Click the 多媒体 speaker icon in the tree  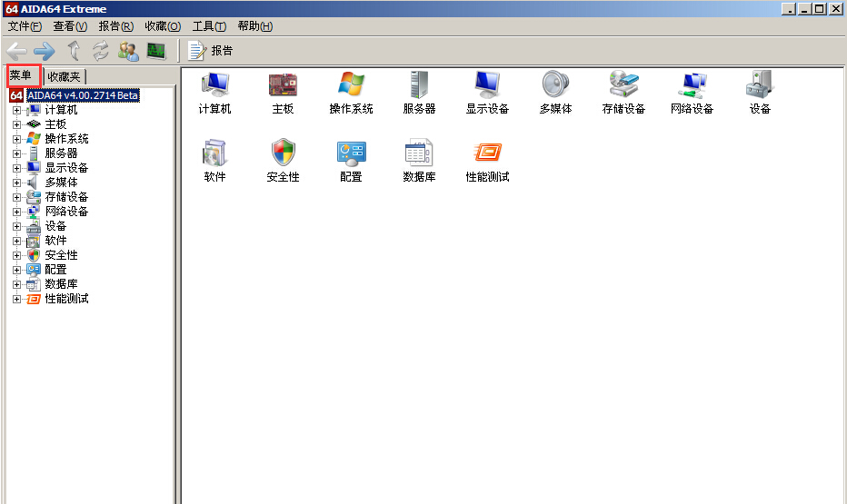click(x=34, y=183)
